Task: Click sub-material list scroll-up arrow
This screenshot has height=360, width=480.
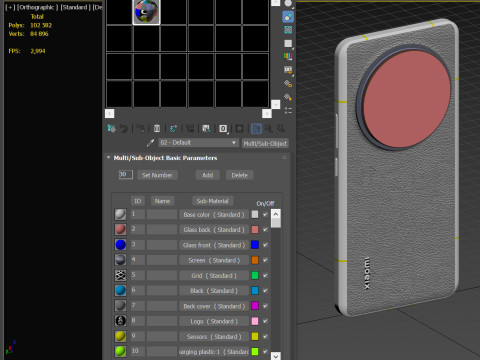Action: 276,214
